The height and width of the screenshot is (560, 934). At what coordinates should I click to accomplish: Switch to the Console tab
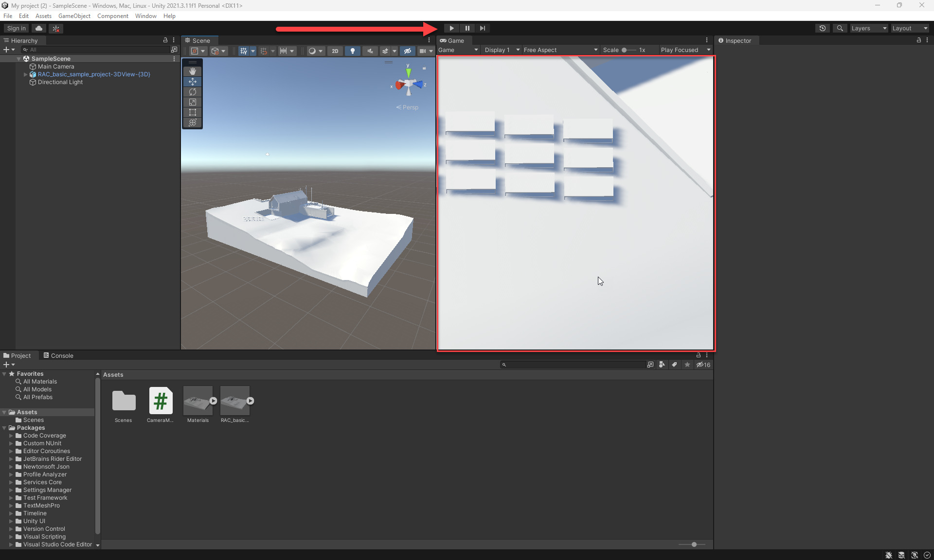coord(62,355)
